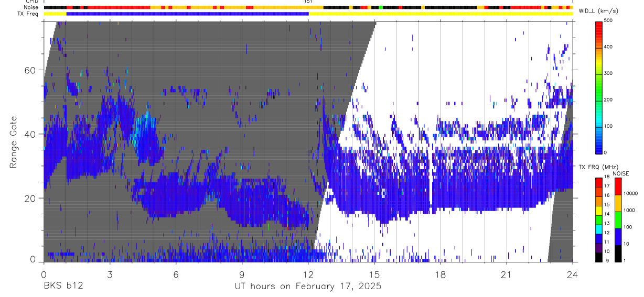This screenshot has width=644, height=297.
Task: Click the 'Noise' row label at top
Action: tap(31, 7)
